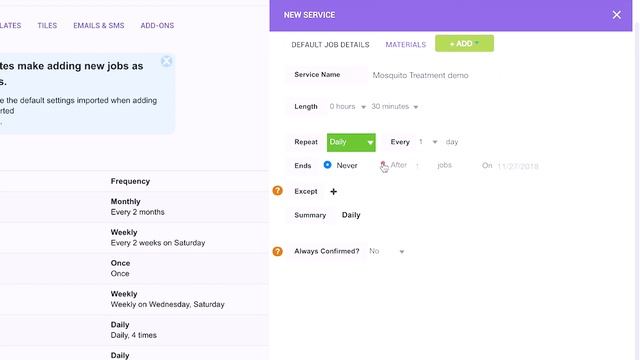Switch to the Materials tab
Screen dimensions: 640x360
[406, 44]
